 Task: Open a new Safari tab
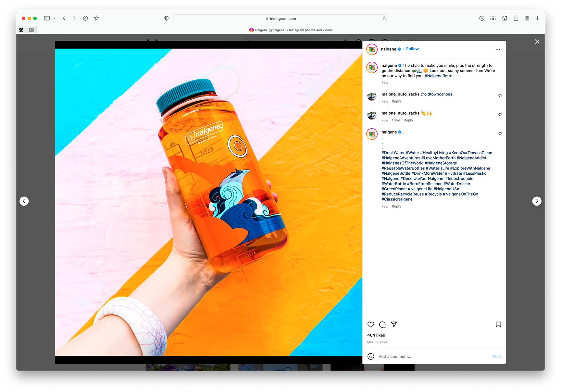[537, 19]
